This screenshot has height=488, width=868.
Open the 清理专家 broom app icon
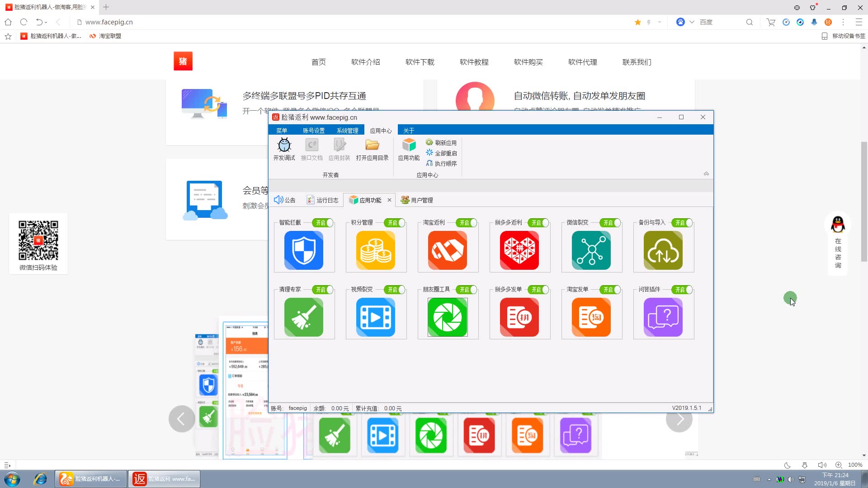[x=303, y=317]
